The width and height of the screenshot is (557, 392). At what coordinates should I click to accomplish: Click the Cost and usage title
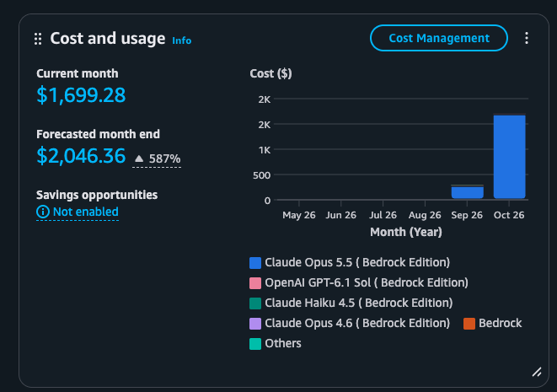click(108, 39)
